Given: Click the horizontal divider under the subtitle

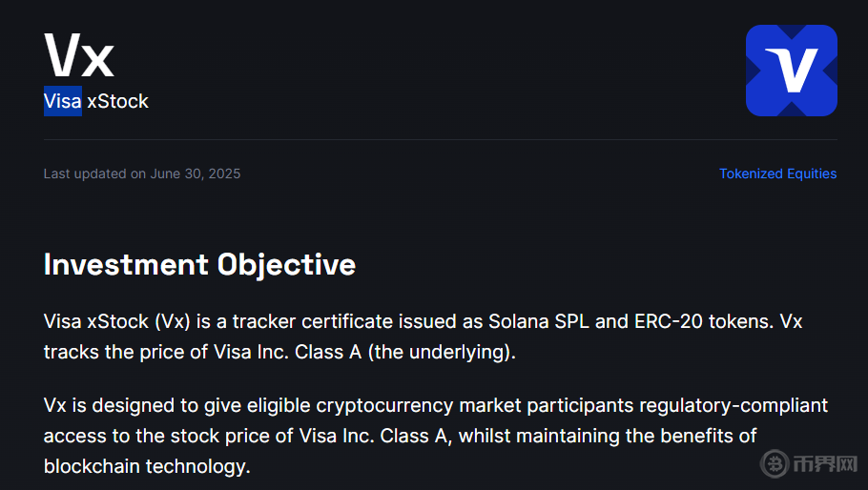Looking at the screenshot, I should (440, 140).
